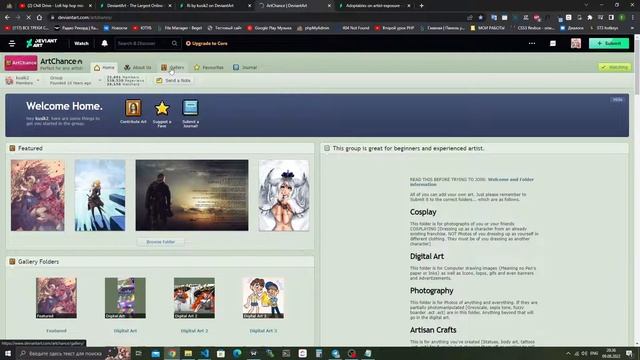This screenshot has height=360, width=640.
Task: Click the Digital Art 2 folder name link
Action: [x=194, y=331]
